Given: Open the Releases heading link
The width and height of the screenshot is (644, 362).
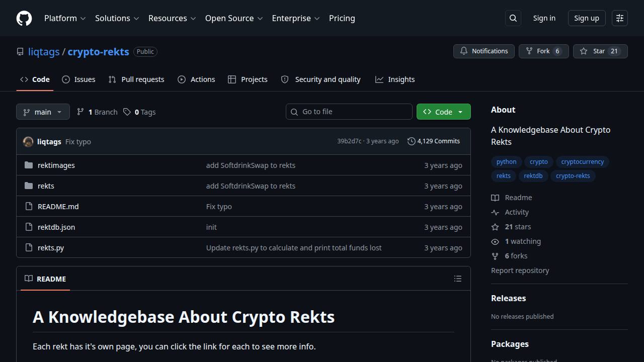Looking at the screenshot, I should point(509,298).
